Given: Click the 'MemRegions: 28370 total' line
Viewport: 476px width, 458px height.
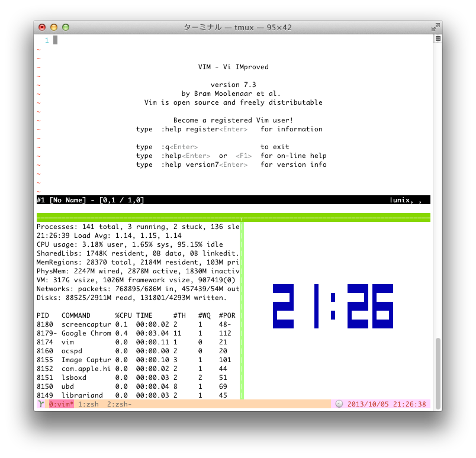Looking at the screenshot, I should tap(138, 262).
